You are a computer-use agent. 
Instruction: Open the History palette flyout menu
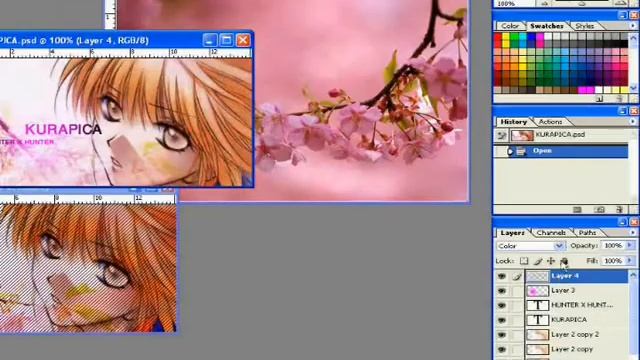click(x=633, y=122)
